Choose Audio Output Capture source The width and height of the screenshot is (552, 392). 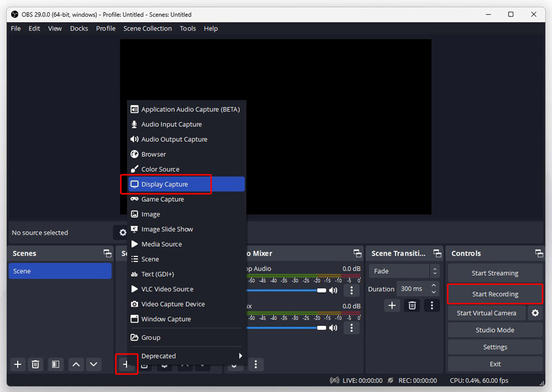tap(186, 139)
